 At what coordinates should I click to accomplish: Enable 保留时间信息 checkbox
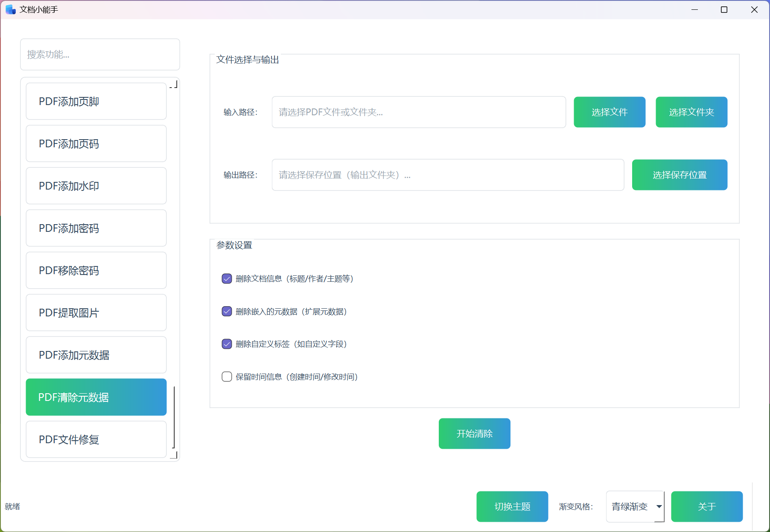tap(227, 377)
